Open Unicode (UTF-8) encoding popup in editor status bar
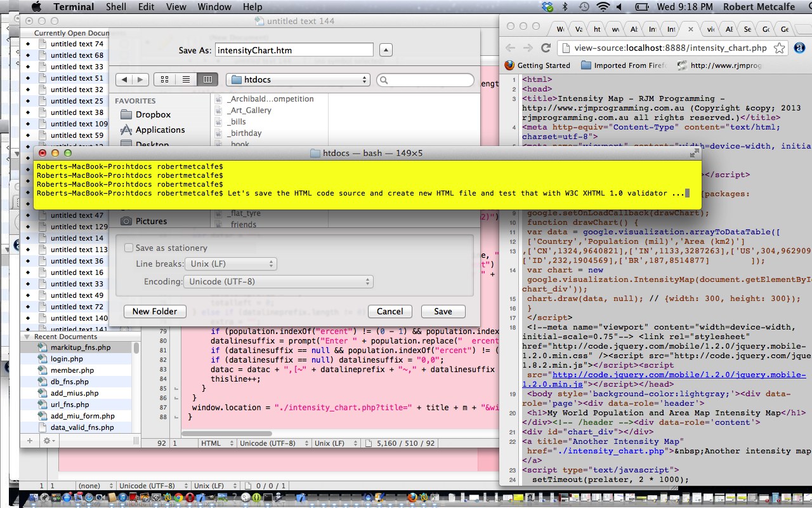 point(273,443)
